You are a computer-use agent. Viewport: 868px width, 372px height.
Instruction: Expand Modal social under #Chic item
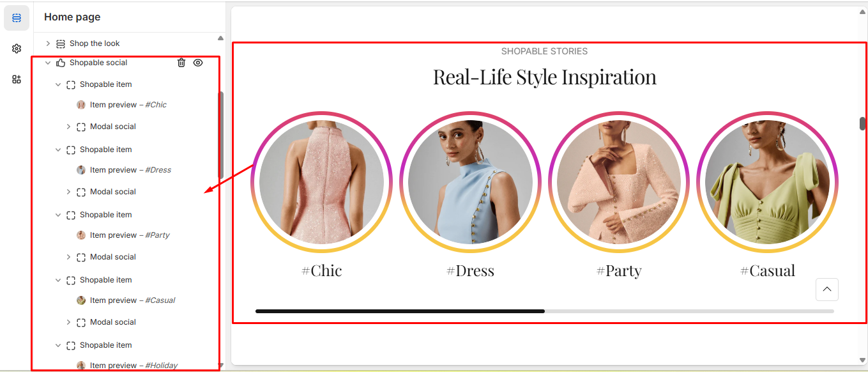[x=68, y=127]
